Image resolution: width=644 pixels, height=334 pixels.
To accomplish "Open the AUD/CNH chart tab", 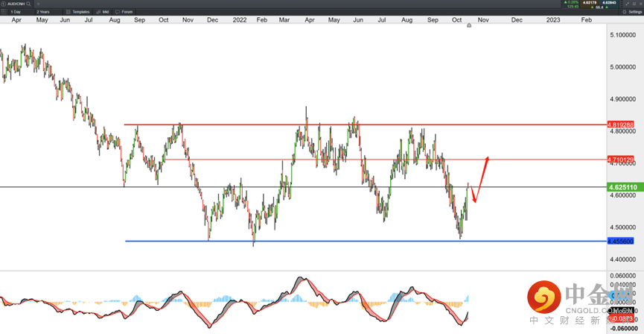I will (16, 4).
